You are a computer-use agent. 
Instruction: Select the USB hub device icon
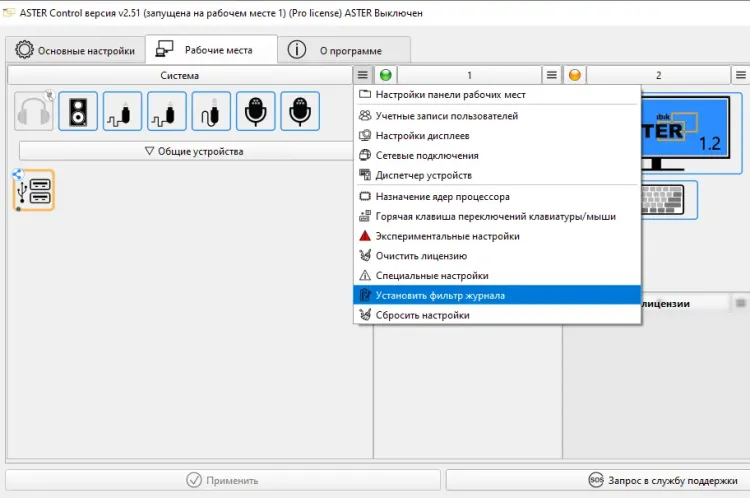pyautogui.click(x=34, y=190)
